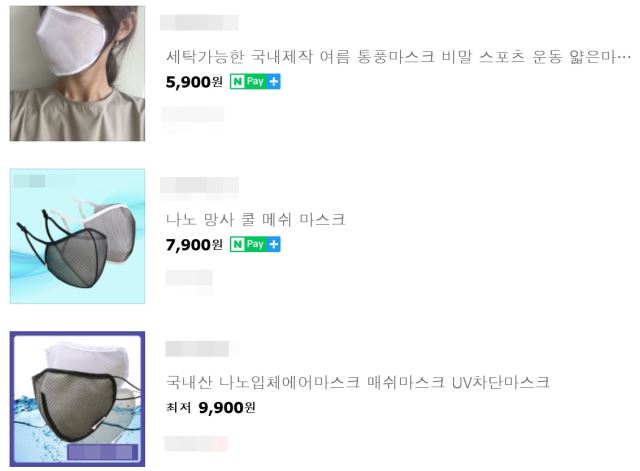Click the 7,900원 price

pos(194,245)
